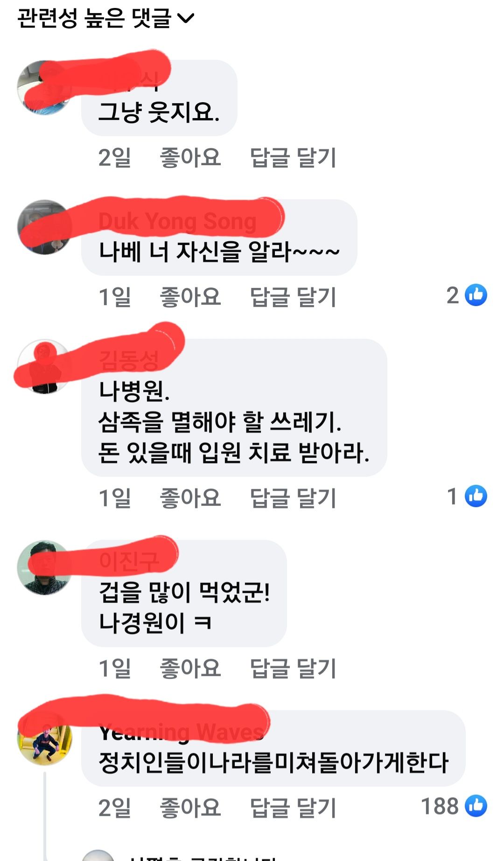This screenshot has height=861, width=504.
Task: Click the 2 reactions count number
Action: [x=453, y=295]
